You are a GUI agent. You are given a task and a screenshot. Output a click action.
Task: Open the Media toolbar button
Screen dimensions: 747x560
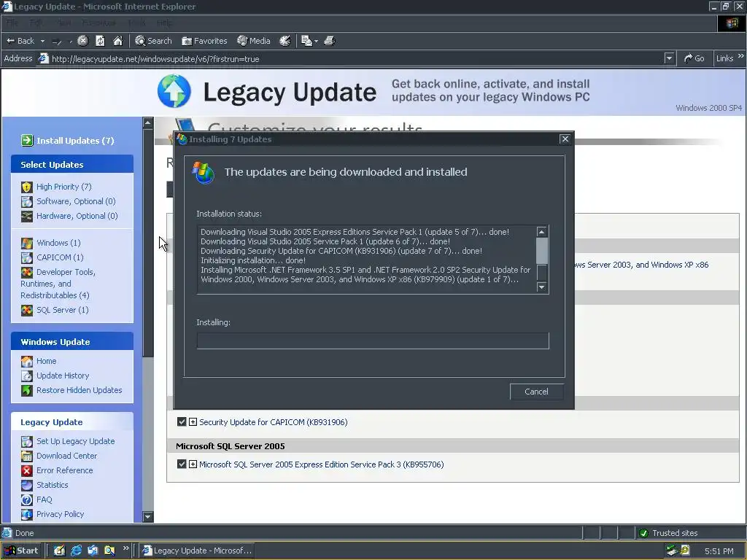pyautogui.click(x=254, y=41)
